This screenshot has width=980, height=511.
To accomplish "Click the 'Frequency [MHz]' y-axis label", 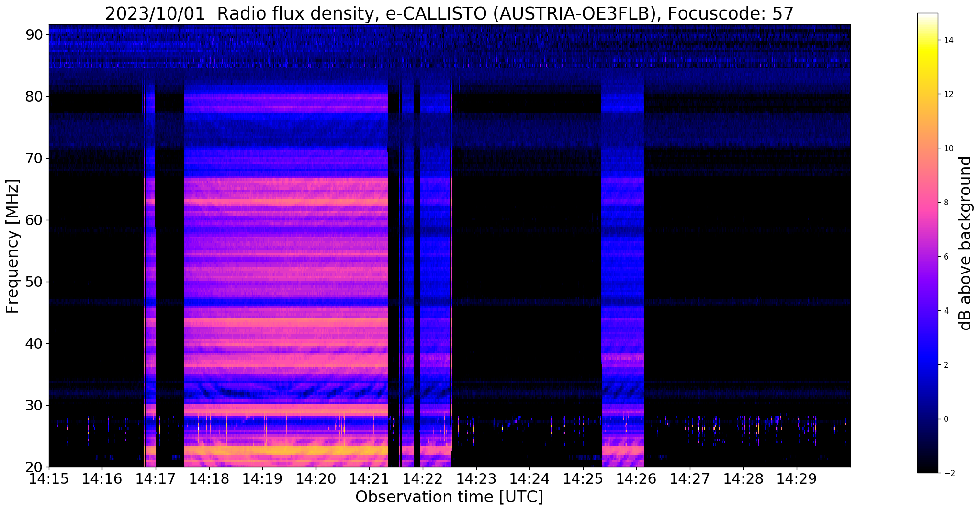I will tap(12, 246).
